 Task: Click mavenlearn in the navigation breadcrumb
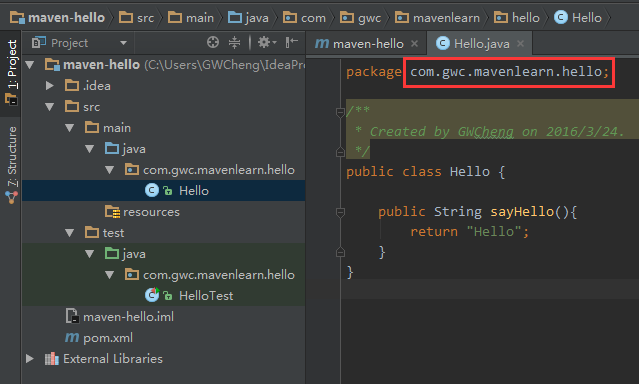pos(438,18)
